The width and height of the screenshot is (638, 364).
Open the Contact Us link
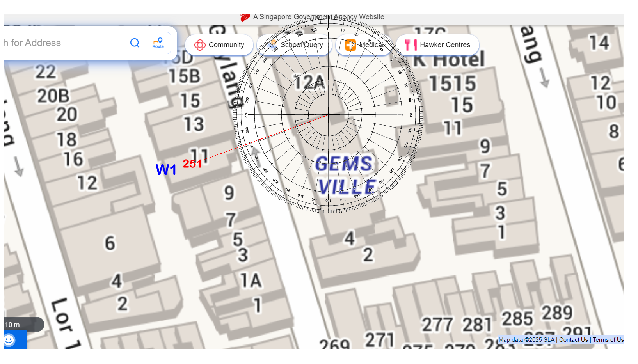[573, 340]
